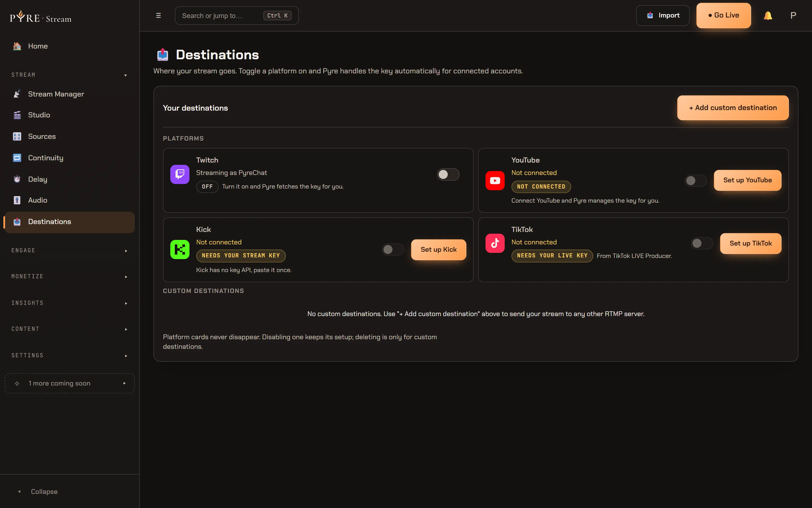Click the Audio sidebar icon
The height and width of the screenshot is (508, 812).
(17, 200)
